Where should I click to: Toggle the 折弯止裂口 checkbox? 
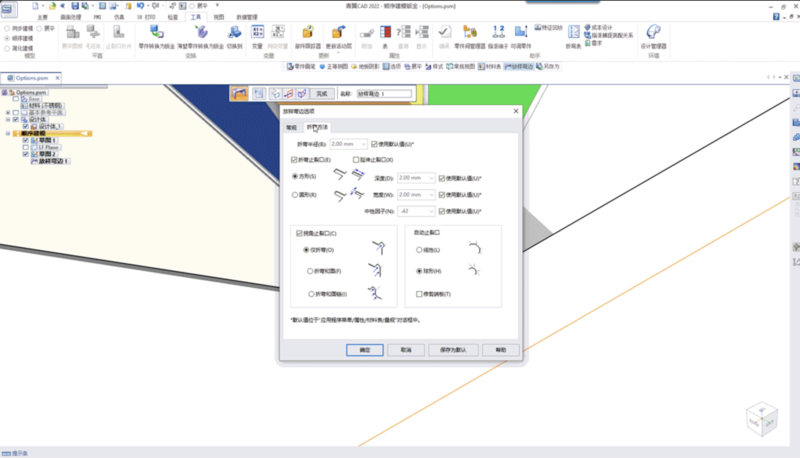coord(293,159)
